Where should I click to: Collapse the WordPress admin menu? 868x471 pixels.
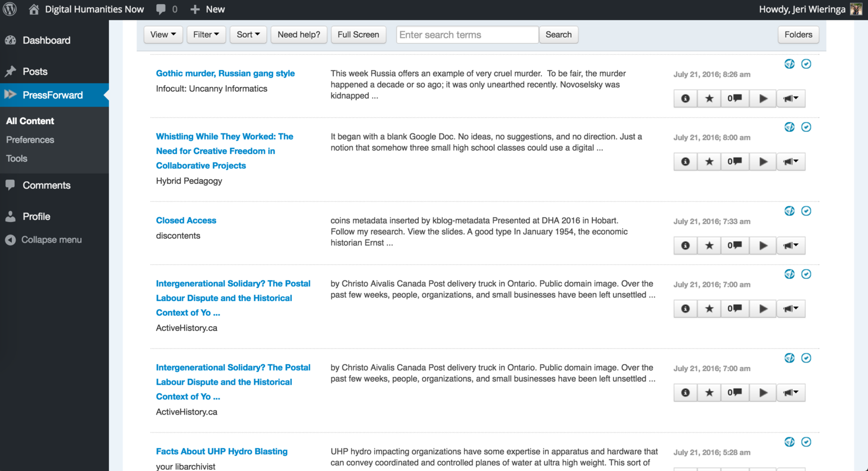coord(43,240)
